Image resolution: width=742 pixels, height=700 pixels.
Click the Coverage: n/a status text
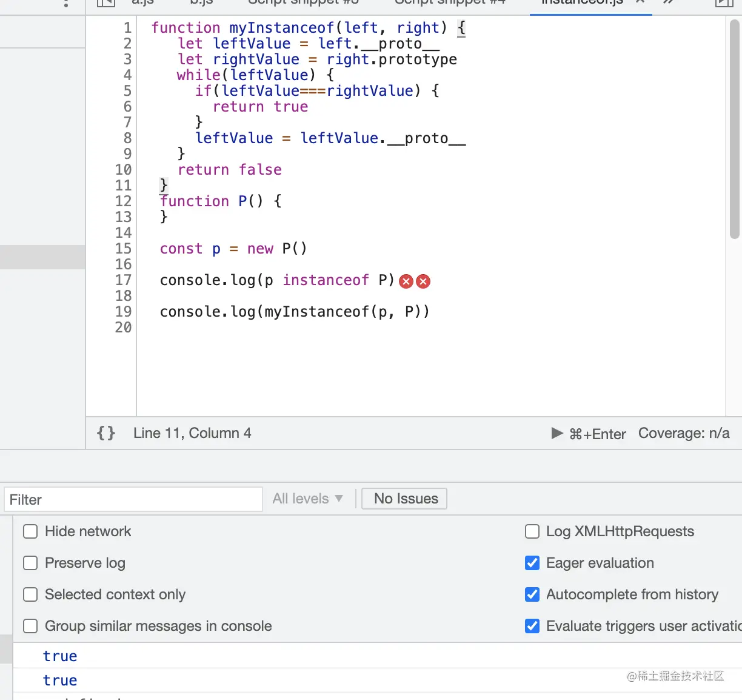[684, 433]
